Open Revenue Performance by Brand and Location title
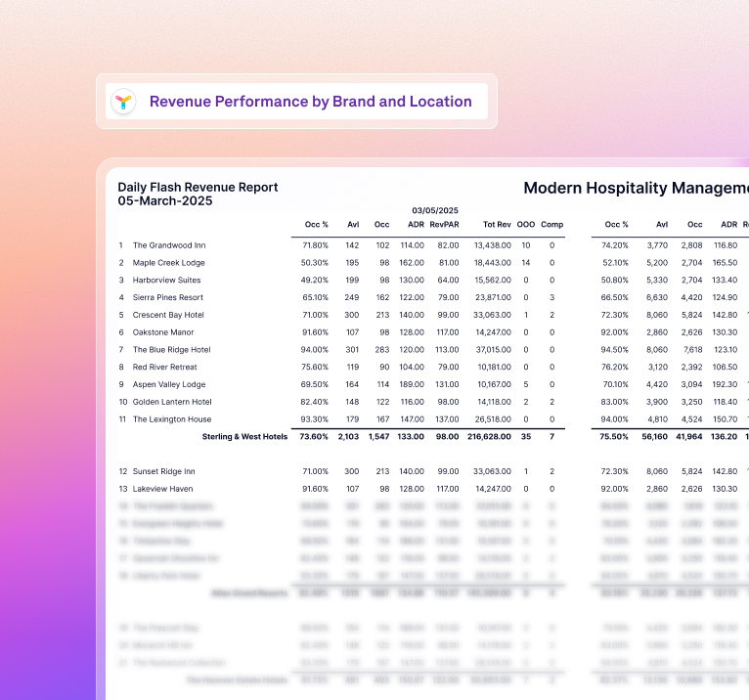This screenshot has height=700, width=749. [x=310, y=102]
